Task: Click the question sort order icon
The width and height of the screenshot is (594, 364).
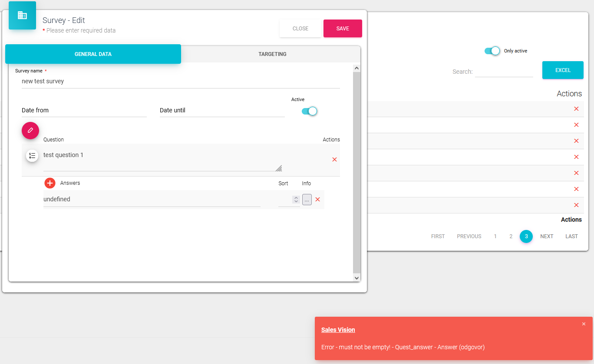Action: (x=32, y=156)
